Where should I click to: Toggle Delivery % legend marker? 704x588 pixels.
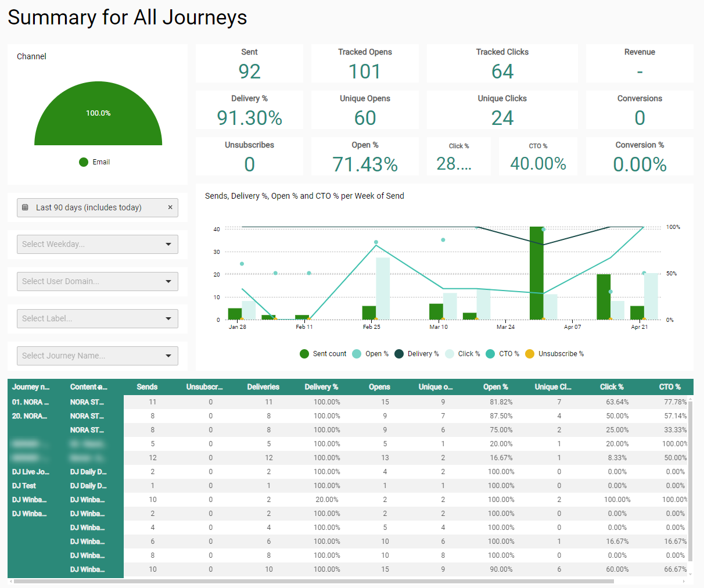click(x=399, y=354)
